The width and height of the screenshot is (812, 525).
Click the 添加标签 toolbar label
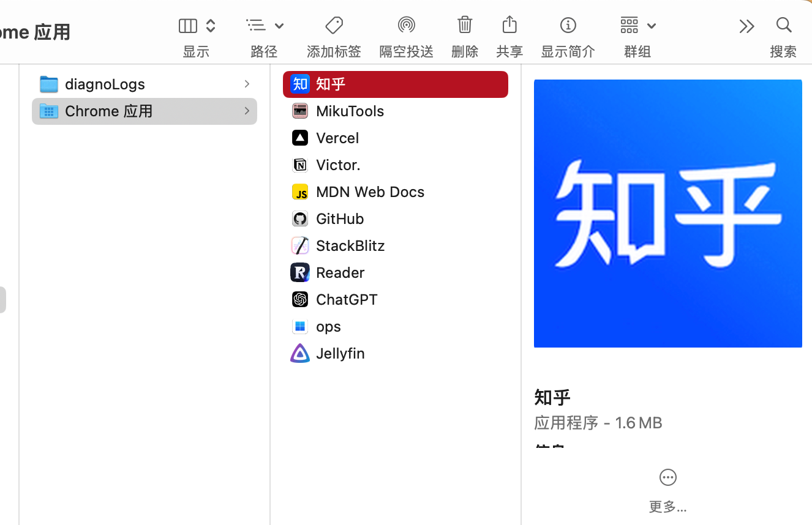(334, 51)
